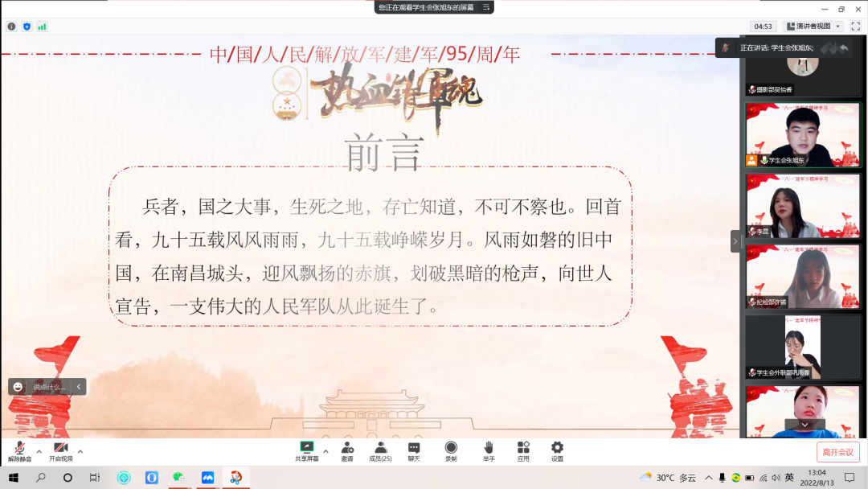The height and width of the screenshot is (489, 868).
Task: Click the red 离开会议 leave button
Action: coord(837,452)
